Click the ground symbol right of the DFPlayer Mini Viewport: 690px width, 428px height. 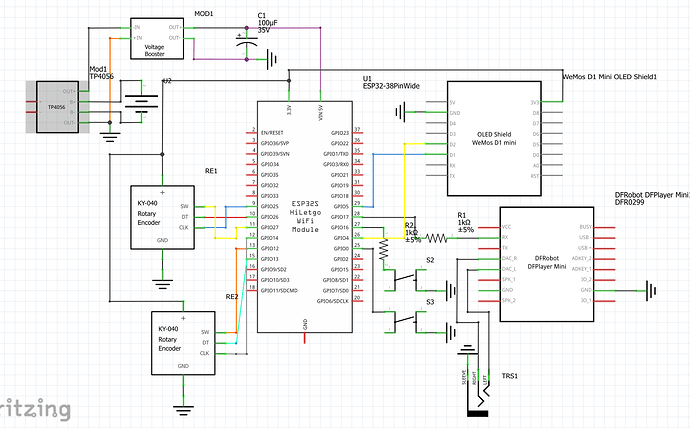[x=651, y=291]
